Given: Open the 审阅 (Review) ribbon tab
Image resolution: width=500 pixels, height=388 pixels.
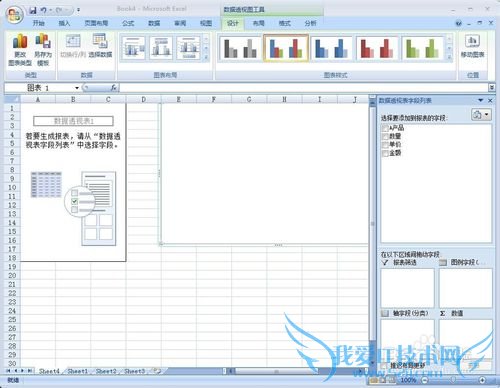Looking at the screenshot, I should coord(180,23).
